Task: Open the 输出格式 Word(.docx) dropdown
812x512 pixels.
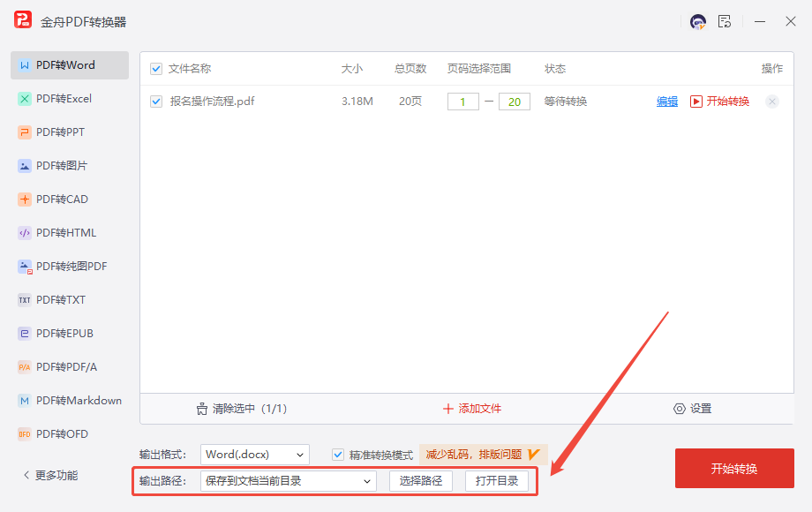Action: (x=255, y=455)
